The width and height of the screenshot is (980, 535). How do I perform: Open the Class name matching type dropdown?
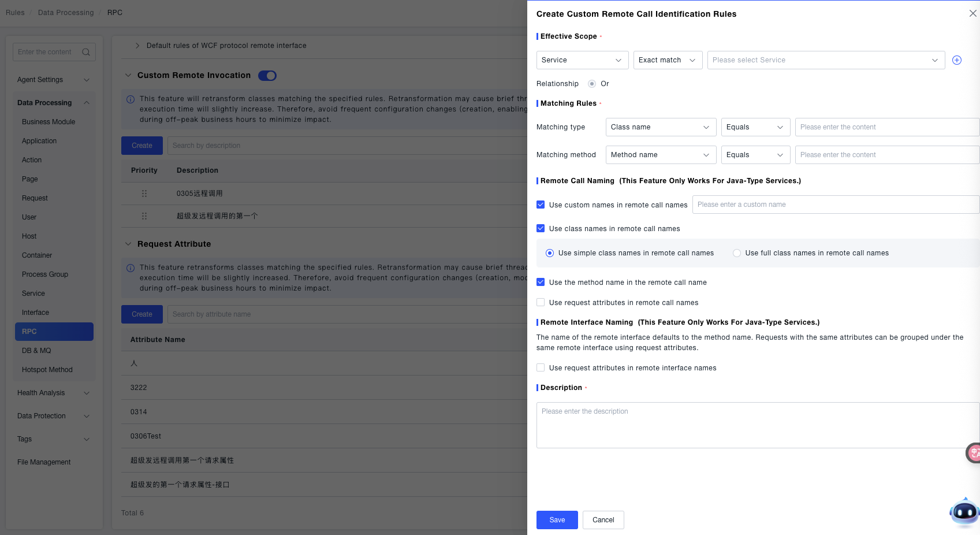pyautogui.click(x=661, y=127)
